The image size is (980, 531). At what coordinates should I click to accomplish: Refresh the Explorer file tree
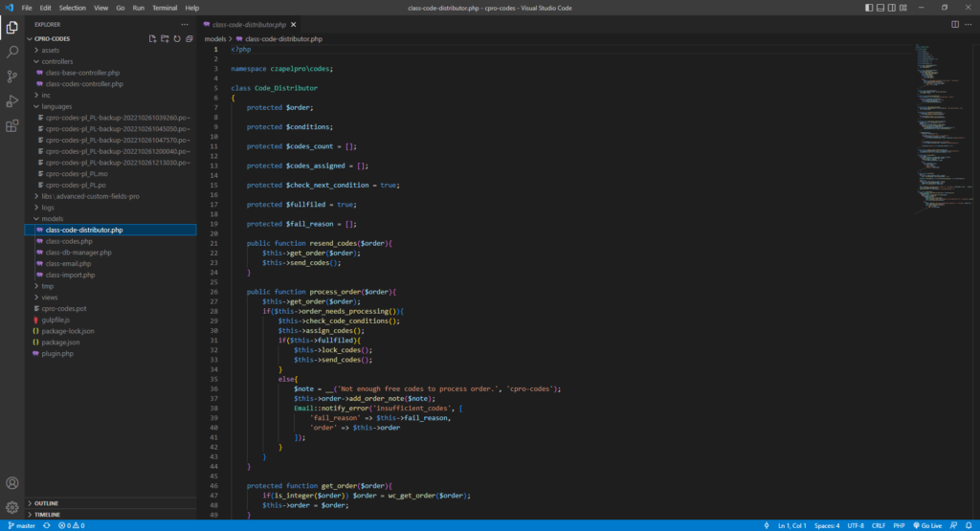click(x=177, y=38)
